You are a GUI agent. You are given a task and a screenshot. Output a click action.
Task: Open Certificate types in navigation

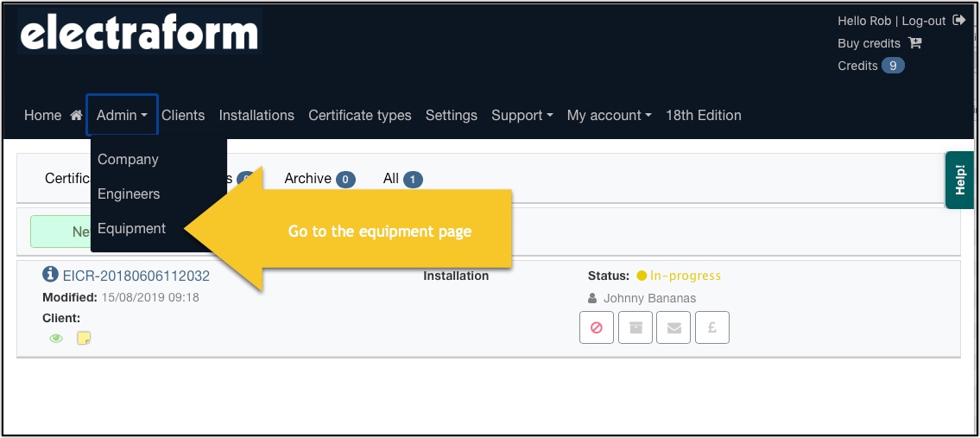pos(360,115)
